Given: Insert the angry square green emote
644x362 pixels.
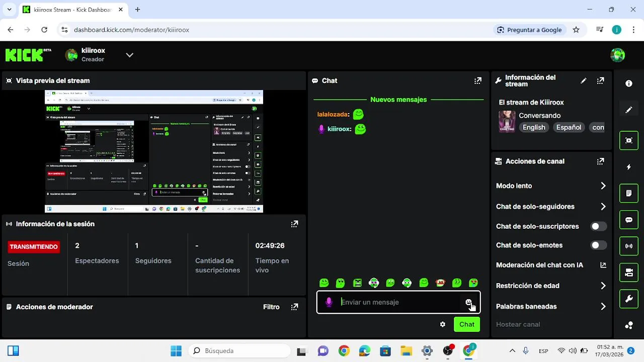Looking at the screenshot, I should (357, 283).
